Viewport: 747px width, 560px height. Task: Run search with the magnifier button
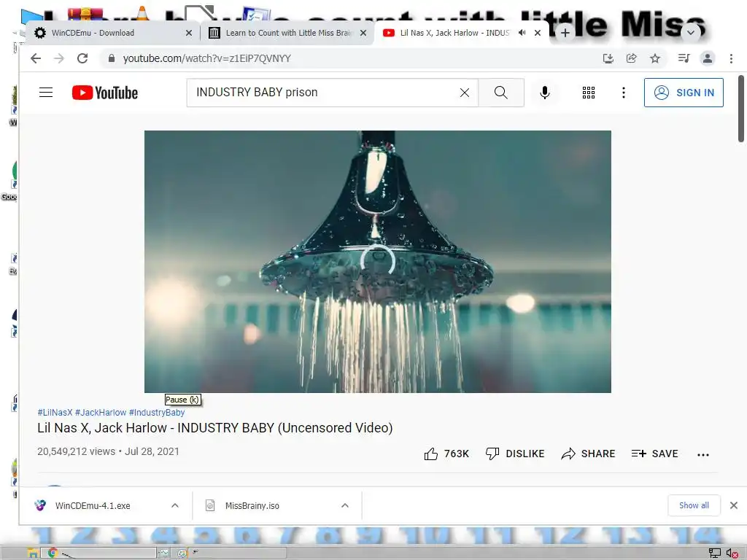[x=500, y=93]
